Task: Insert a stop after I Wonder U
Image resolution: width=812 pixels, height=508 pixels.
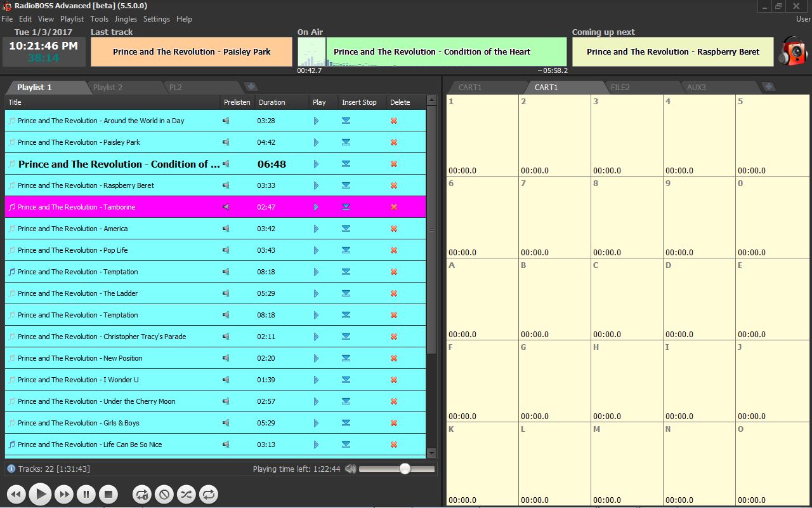Action: [346, 380]
